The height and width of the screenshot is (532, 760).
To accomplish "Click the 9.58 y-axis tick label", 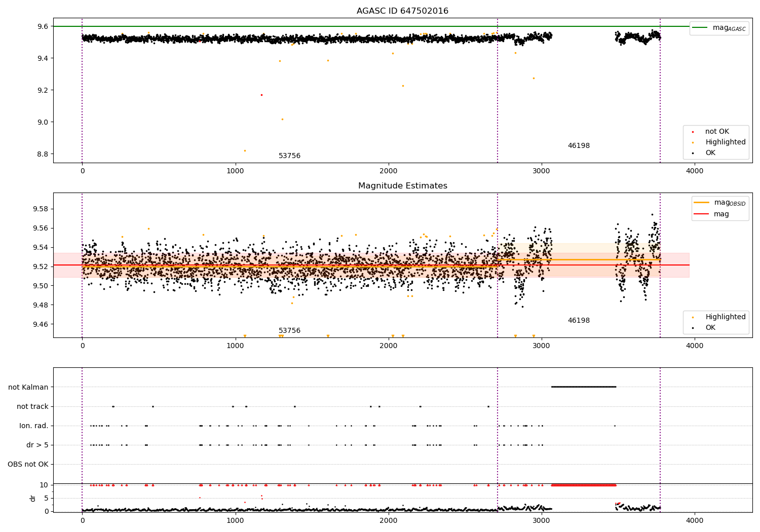I will click(x=41, y=209).
